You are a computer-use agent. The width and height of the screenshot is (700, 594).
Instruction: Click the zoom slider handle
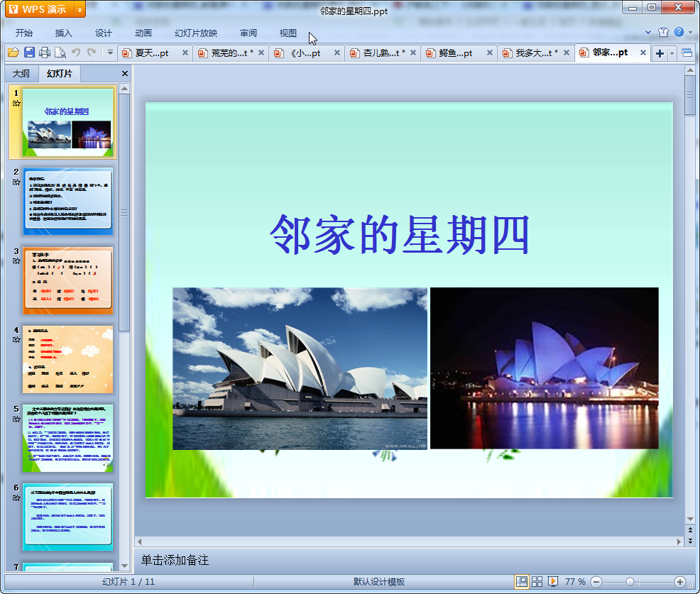tap(630, 582)
